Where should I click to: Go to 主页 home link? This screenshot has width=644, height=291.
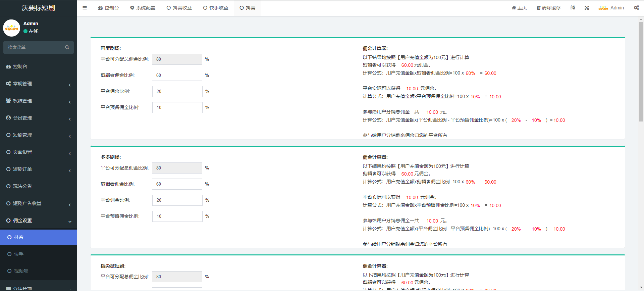pos(519,8)
